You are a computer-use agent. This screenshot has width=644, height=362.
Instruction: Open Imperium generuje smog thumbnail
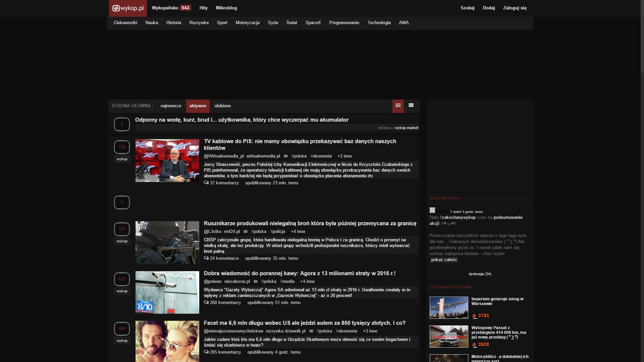pyautogui.click(x=449, y=307)
